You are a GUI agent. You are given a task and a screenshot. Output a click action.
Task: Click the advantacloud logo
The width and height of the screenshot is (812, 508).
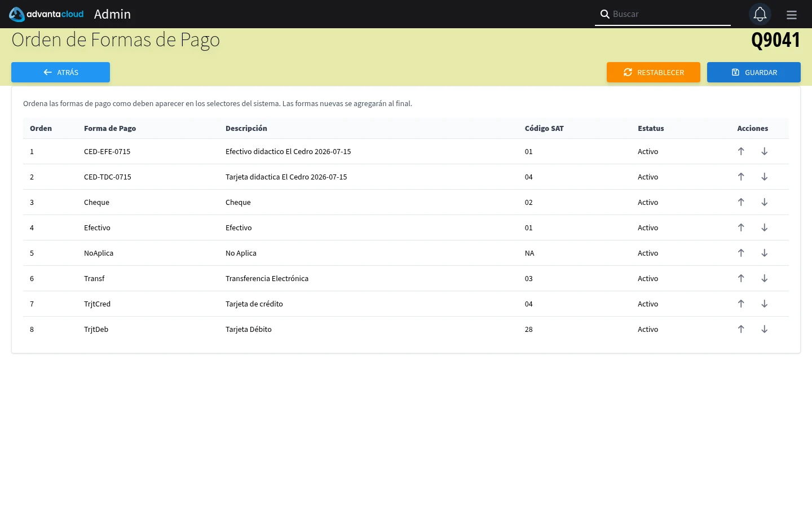coord(46,14)
